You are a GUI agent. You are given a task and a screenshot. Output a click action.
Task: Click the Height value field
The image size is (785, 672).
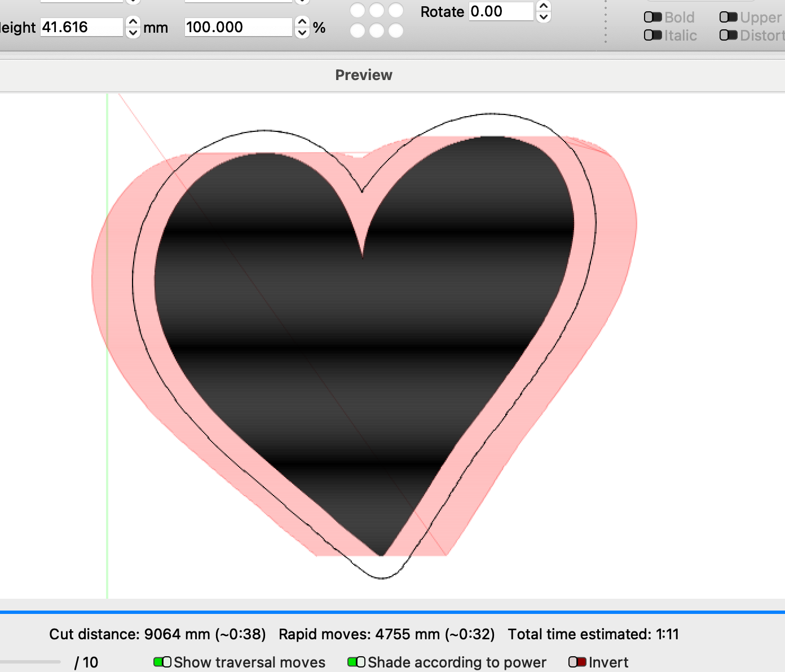81,27
